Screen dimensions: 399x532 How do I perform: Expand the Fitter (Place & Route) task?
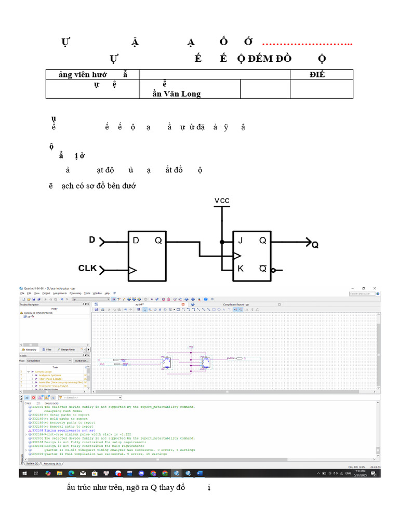(x=32, y=379)
